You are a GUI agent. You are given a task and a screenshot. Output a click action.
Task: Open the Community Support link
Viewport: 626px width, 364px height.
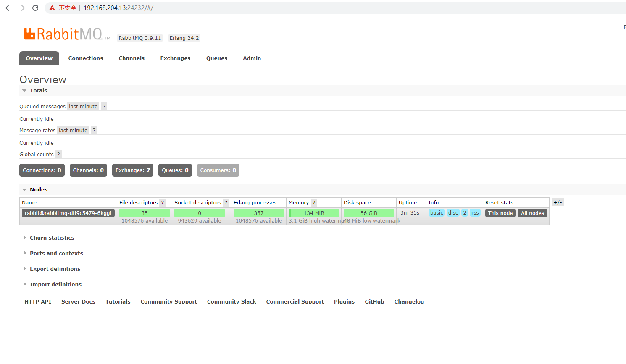pyautogui.click(x=168, y=301)
